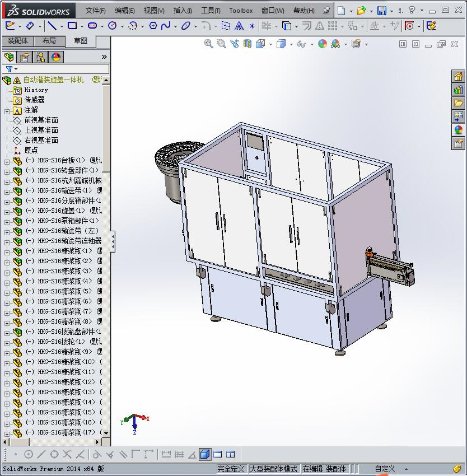This screenshot has height=476, width=467.
Task: Open the display style dropdown arrow
Action: click(291, 44)
